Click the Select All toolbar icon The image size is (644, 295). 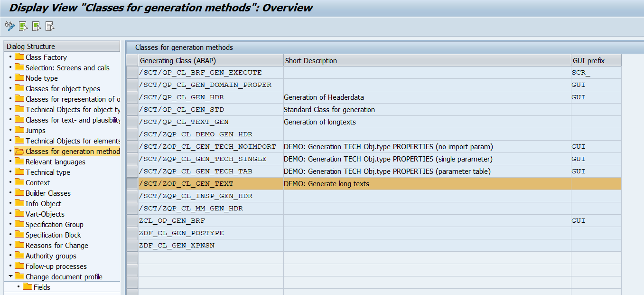[23, 26]
